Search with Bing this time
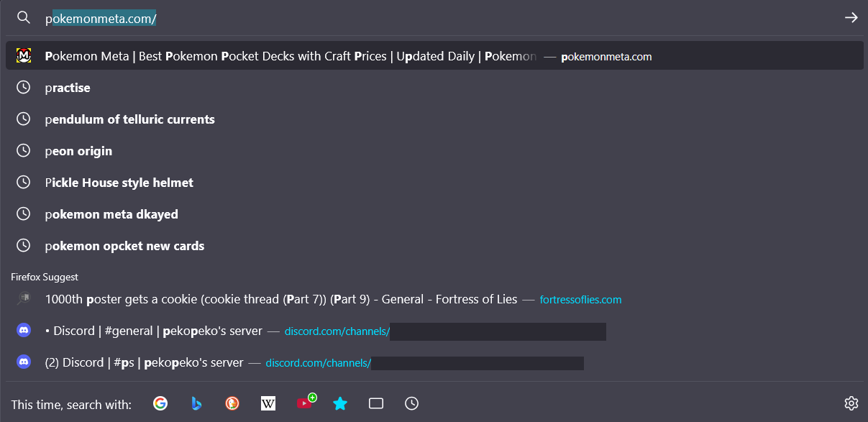868x422 pixels. click(196, 403)
